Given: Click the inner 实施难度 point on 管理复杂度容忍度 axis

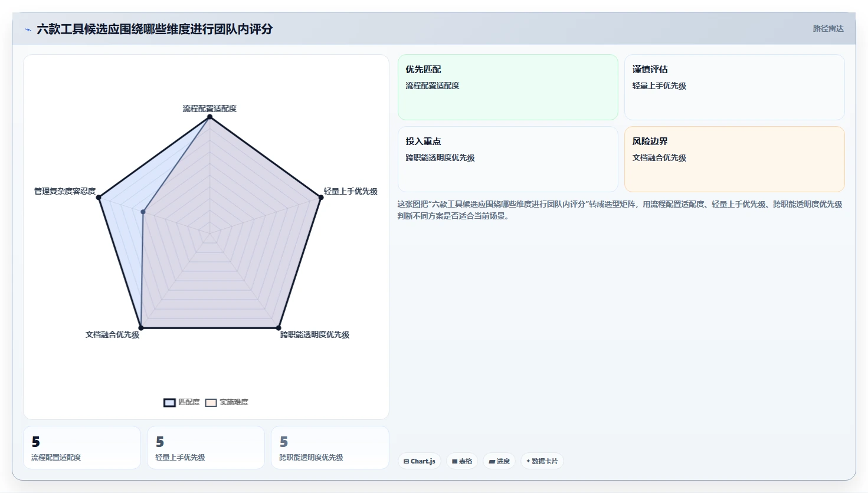Looking at the screenshot, I should [143, 212].
